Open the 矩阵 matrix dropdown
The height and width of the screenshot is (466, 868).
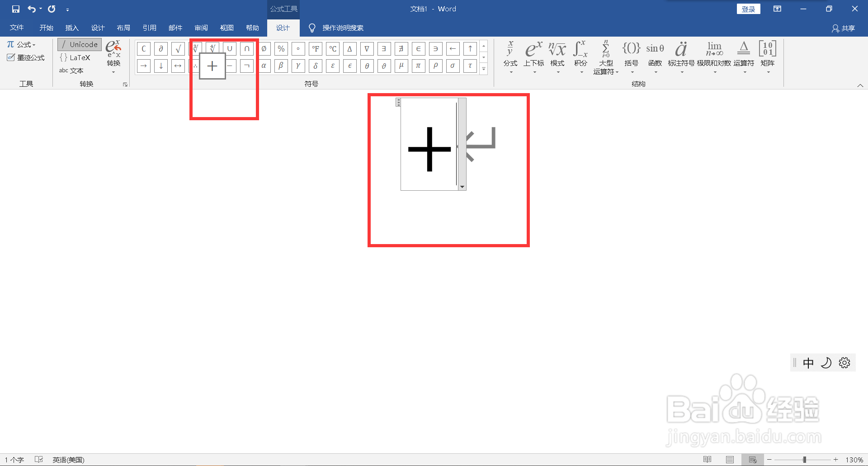tap(768, 57)
